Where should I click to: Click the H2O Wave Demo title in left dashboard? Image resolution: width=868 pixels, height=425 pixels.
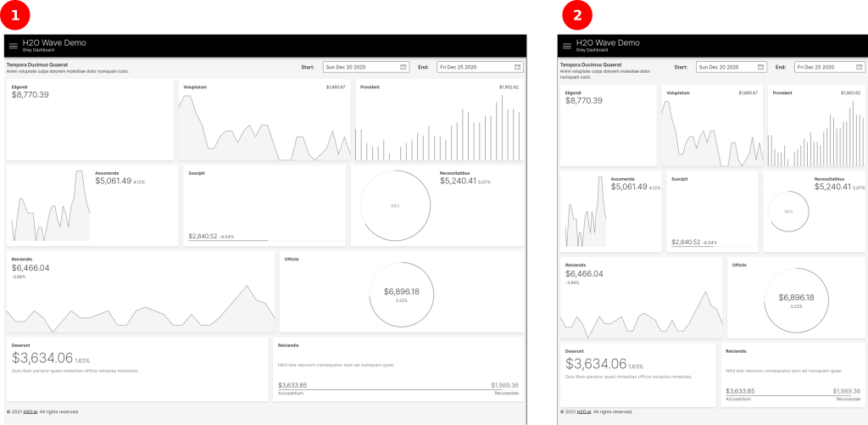(x=54, y=42)
